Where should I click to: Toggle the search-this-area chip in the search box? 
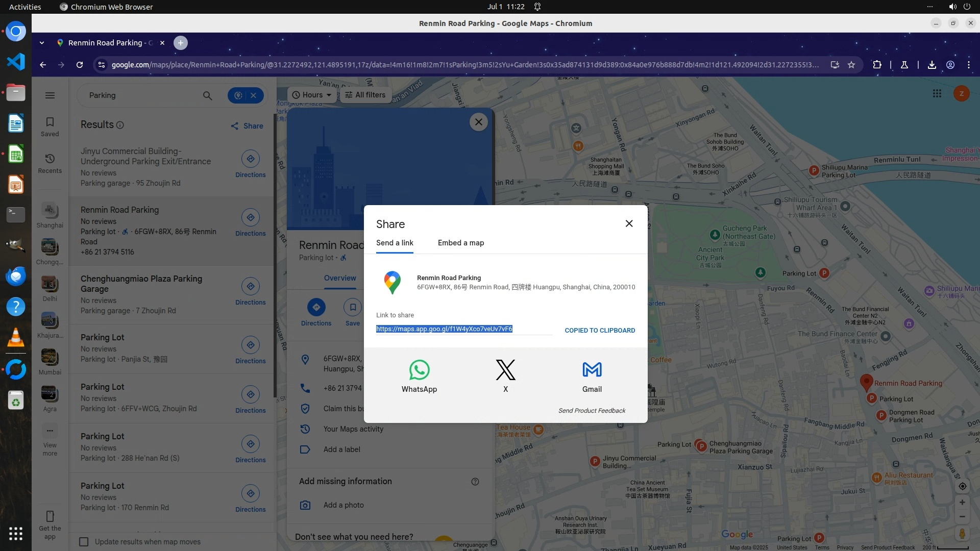238,95
